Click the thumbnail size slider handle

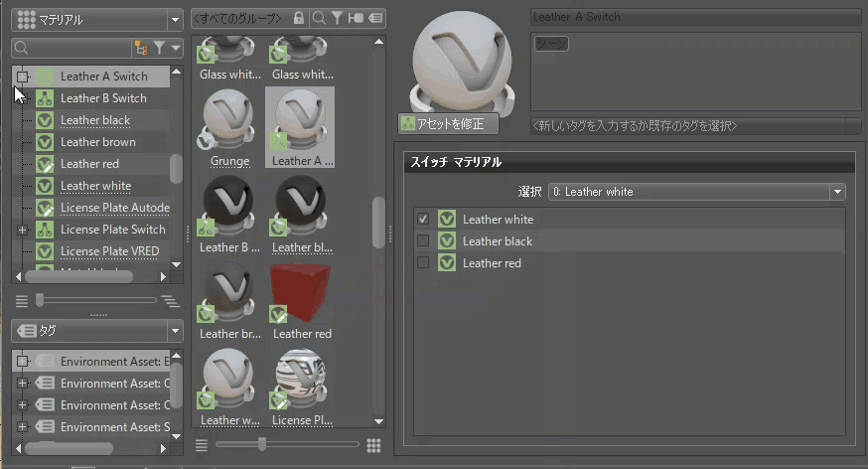click(262, 443)
